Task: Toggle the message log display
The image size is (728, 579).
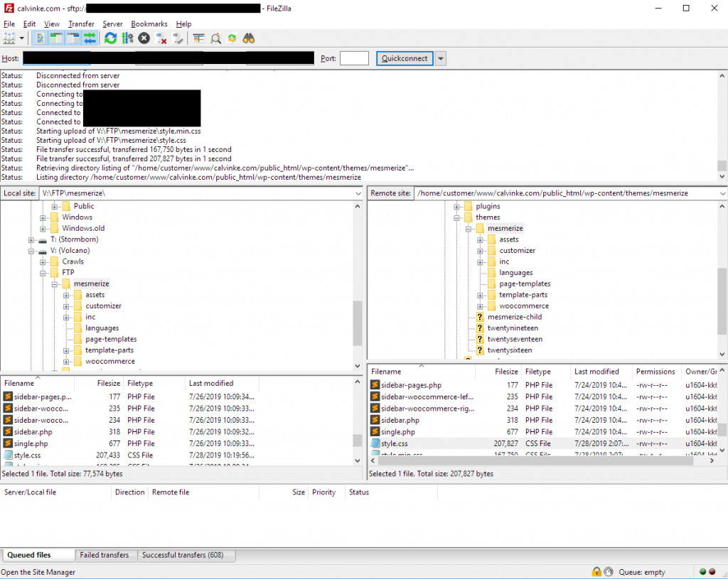Action: click(40, 38)
